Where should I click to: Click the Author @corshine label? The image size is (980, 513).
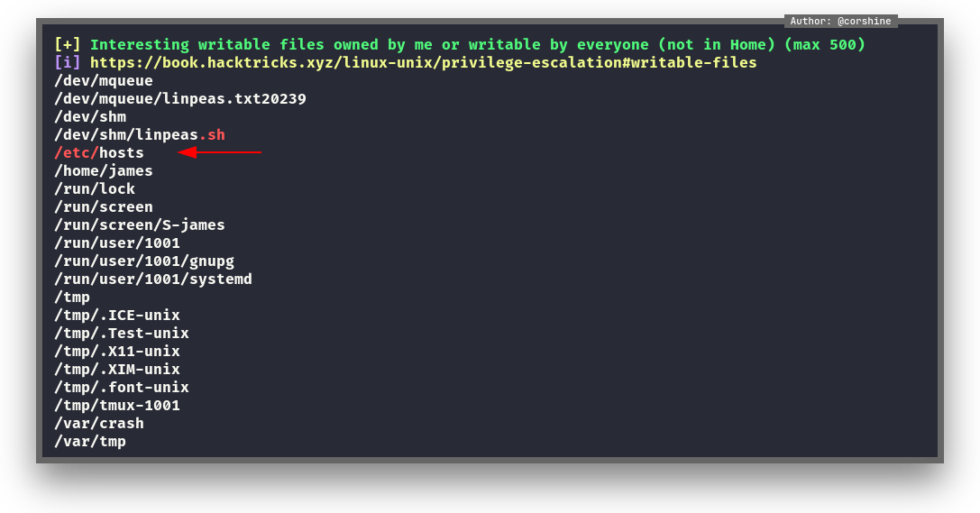click(x=840, y=22)
